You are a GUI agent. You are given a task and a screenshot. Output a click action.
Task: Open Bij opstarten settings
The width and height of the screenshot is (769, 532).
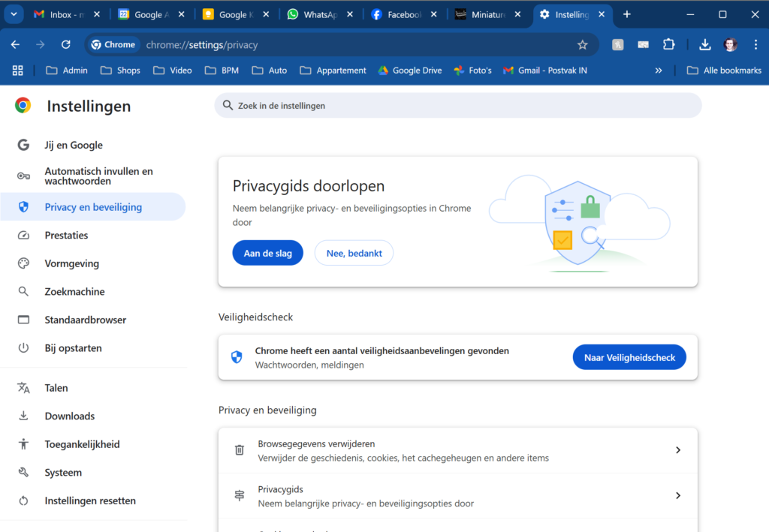[93, 348]
